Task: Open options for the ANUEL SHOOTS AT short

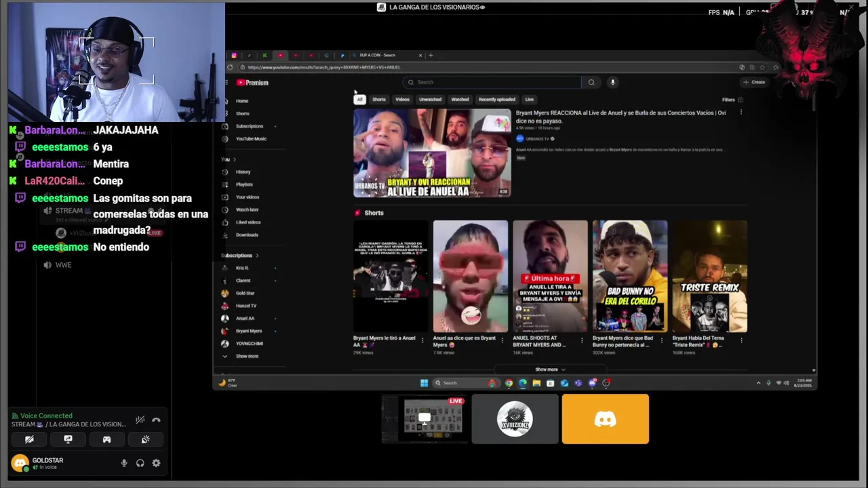Action: click(x=583, y=340)
